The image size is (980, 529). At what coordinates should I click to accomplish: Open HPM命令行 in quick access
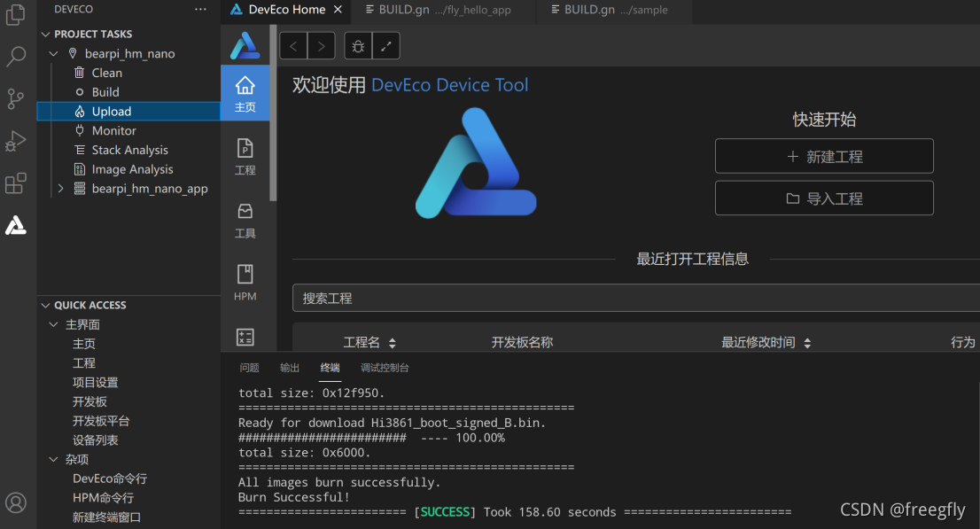tap(103, 498)
